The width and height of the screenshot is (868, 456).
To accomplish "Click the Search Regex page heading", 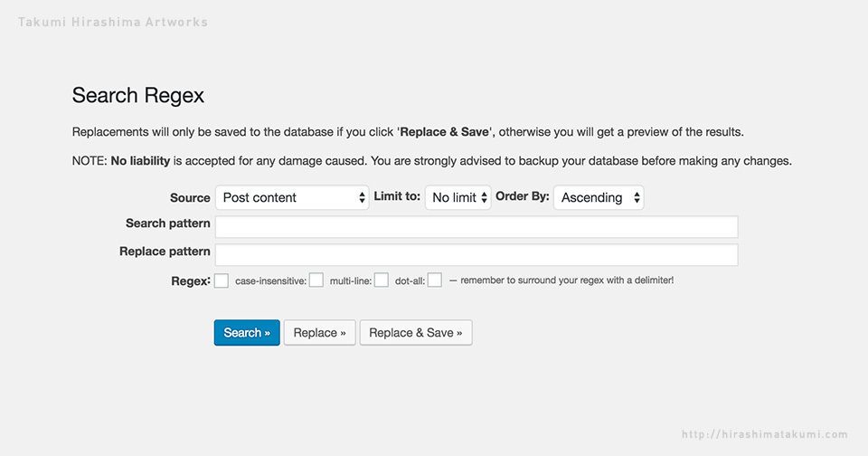I will 137,95.
